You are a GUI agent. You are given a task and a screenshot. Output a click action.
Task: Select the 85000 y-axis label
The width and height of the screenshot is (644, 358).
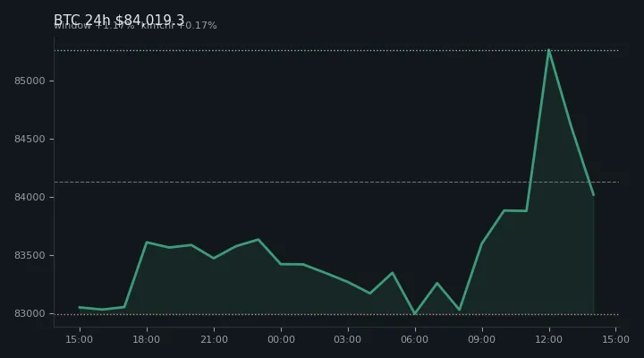point(30,81)
